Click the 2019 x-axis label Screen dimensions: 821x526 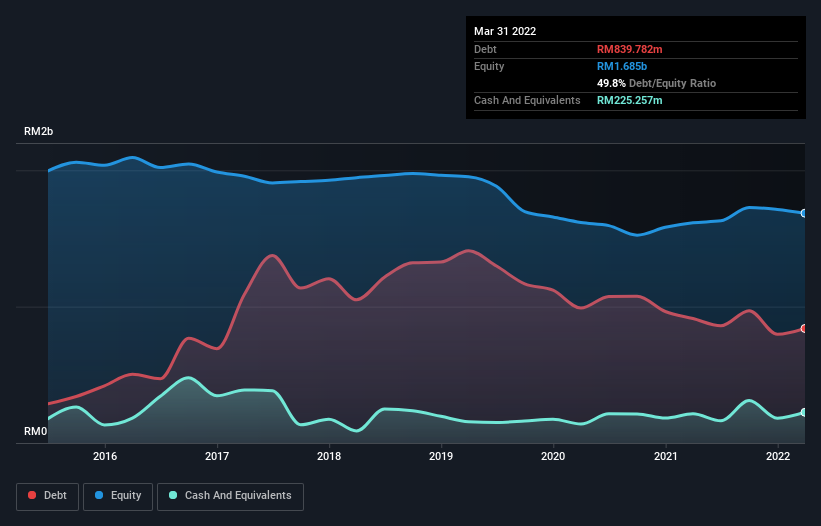[441, 456]
